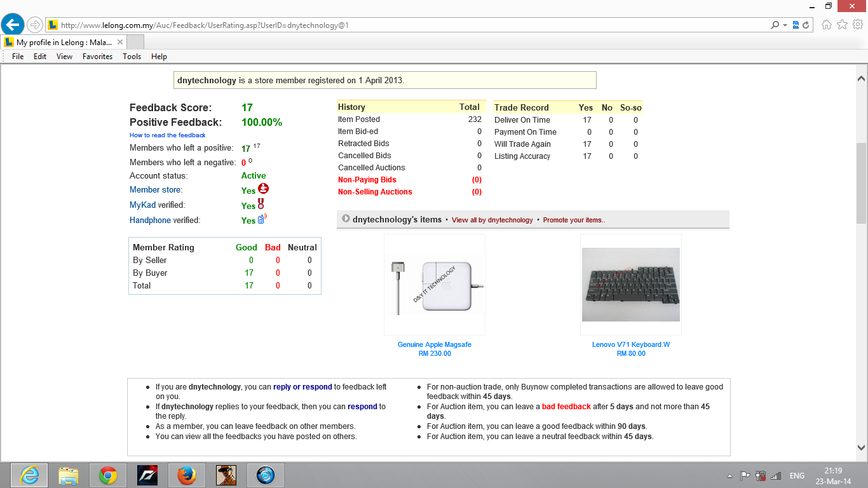Open the browser Tools gear icon
The image size is (868, 488).
(857, 25)
